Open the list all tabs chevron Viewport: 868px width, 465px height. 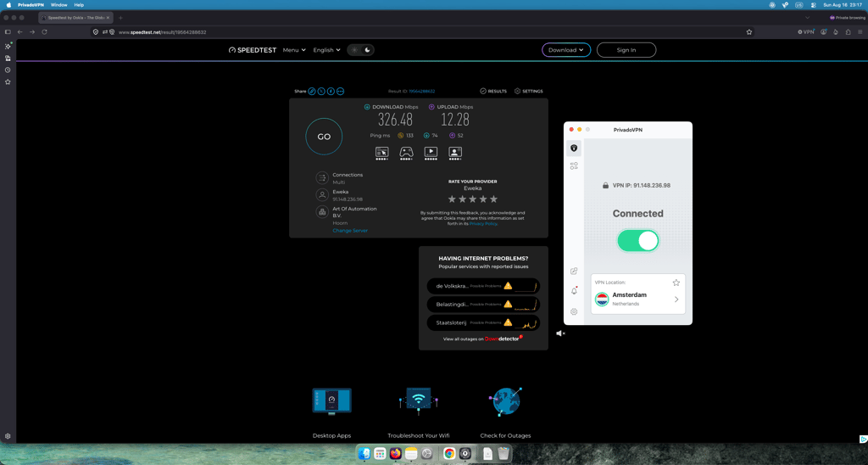[x=807, y=18]
